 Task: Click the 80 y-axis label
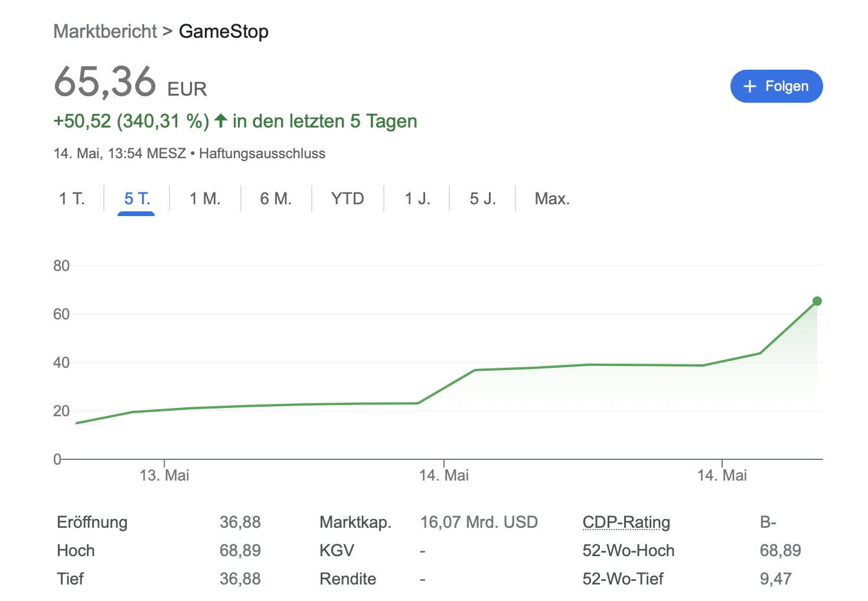[x=61, y=266]
